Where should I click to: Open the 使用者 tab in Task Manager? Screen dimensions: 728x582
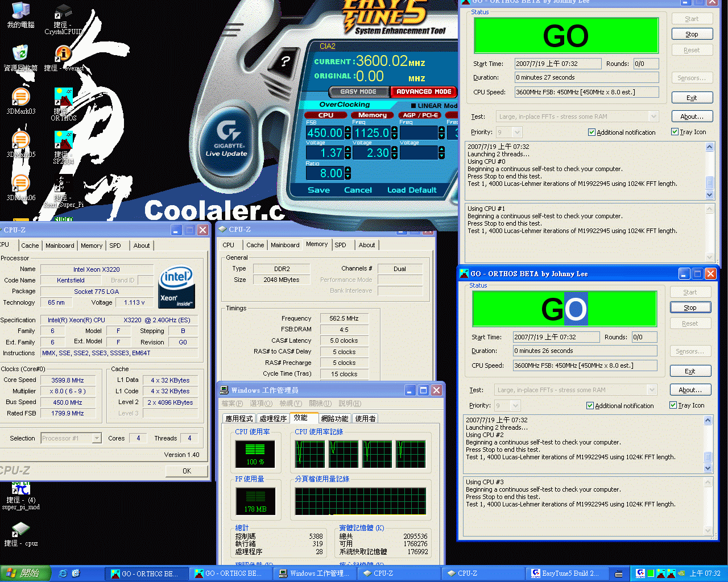pos(365,419)
